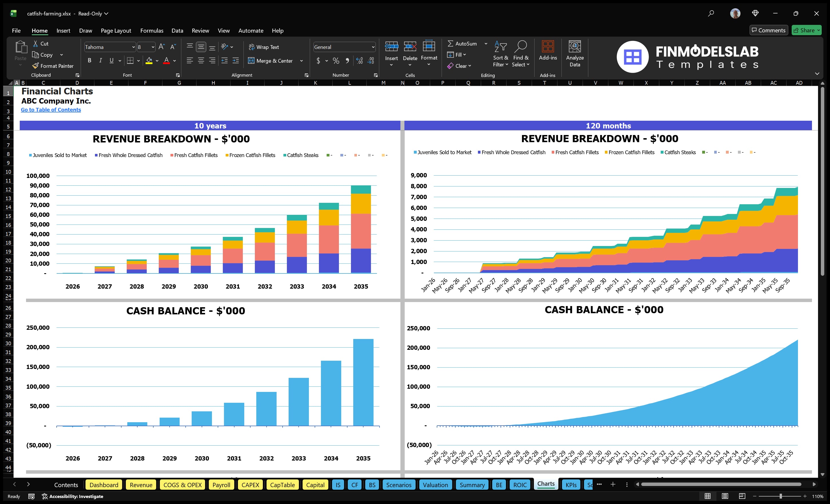Toggle italic formatting
The width and height of the screenshot is (830, 504).
pyautogui.click(x=100, y=60)
